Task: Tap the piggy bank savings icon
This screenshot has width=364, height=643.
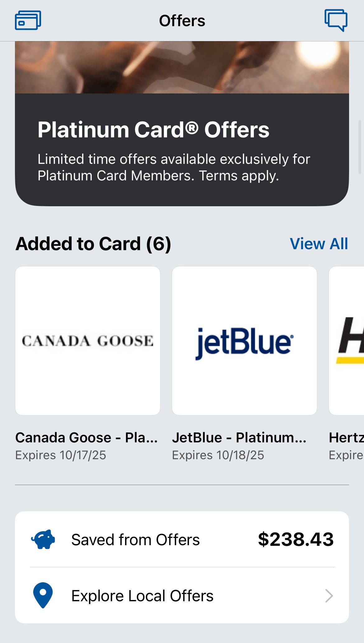Action: [43, 539]
